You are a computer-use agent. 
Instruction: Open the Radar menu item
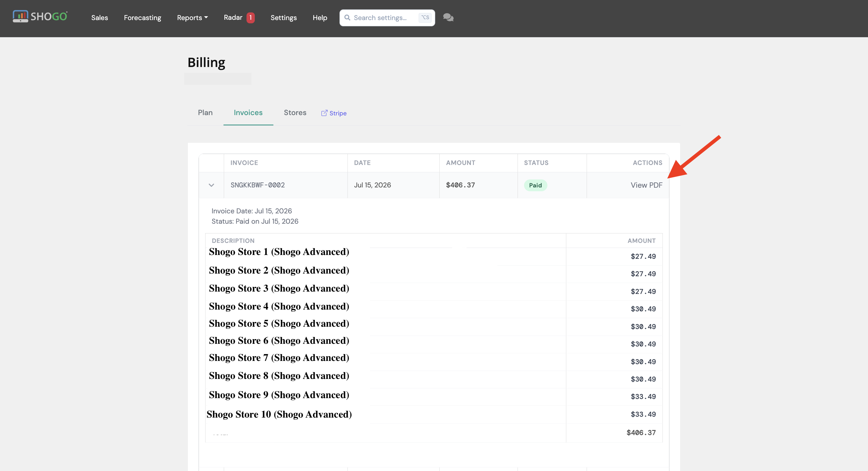[x=233, y=17]
